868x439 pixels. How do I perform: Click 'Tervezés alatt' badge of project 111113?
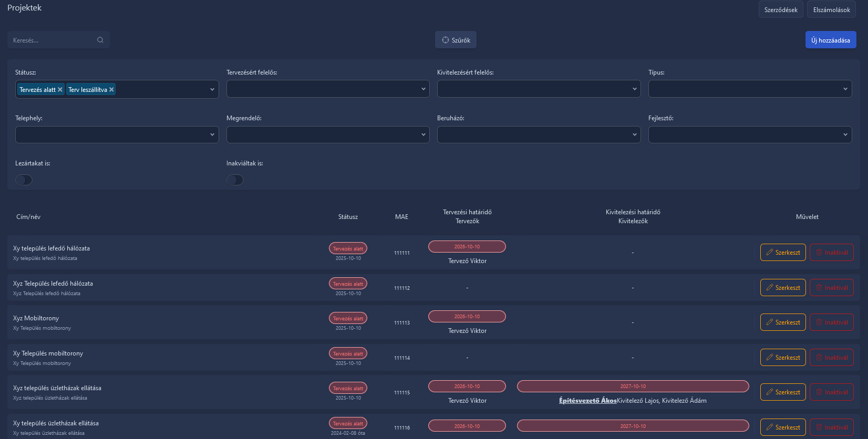pos(348,318)
